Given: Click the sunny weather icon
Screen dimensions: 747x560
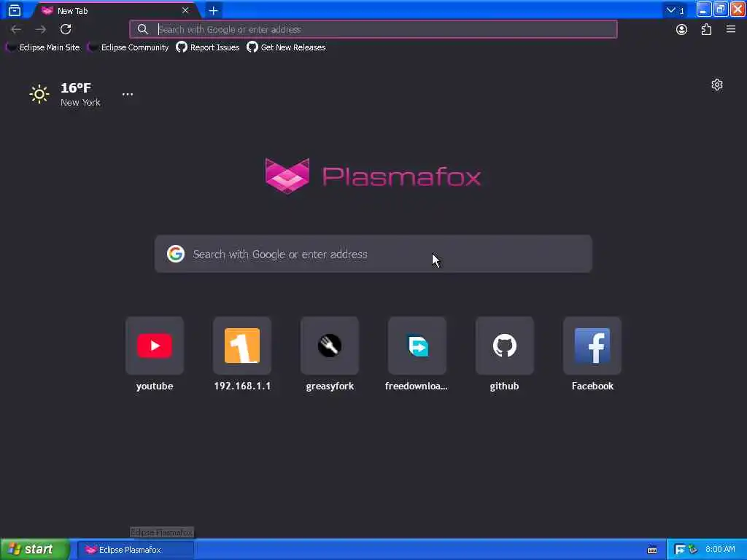Looking at the screenshot, I should coord(39,94).
